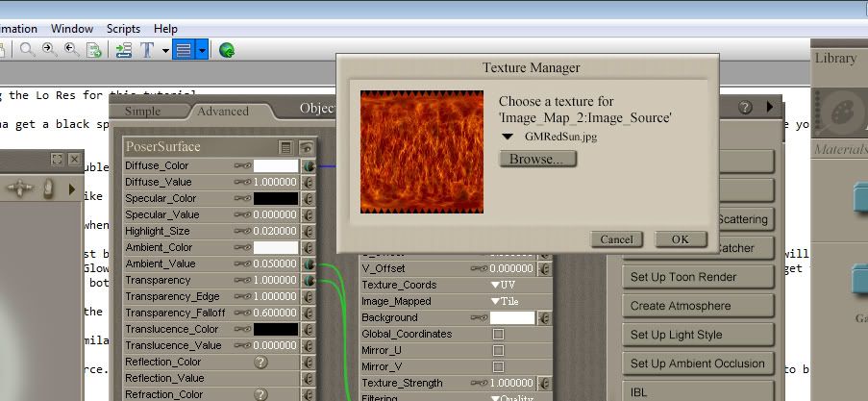Click the Diffuse_Color animation key icon
Image resolution: width=868 pixels, height=401 pixels.
(242, 165)
